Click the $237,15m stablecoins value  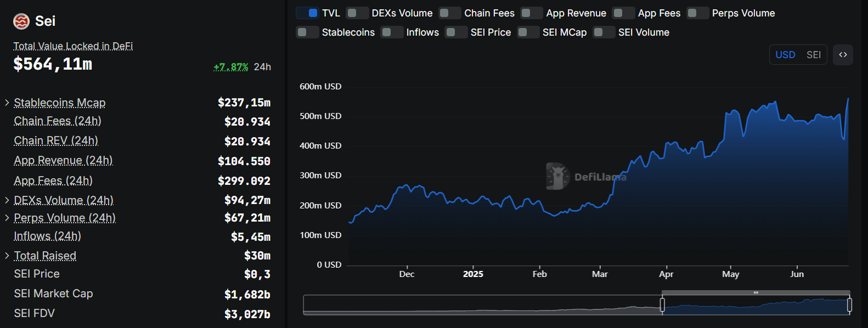coord(244,103)
